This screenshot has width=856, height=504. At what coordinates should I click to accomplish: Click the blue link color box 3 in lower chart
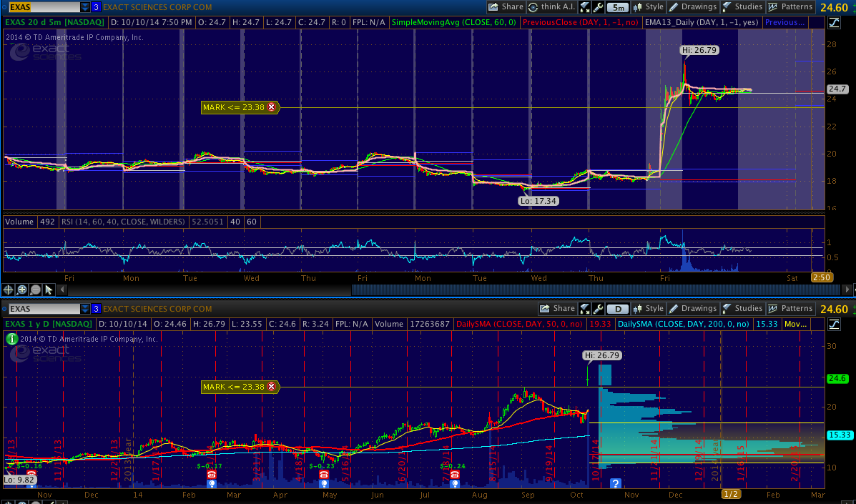click(x=96, y=309)
